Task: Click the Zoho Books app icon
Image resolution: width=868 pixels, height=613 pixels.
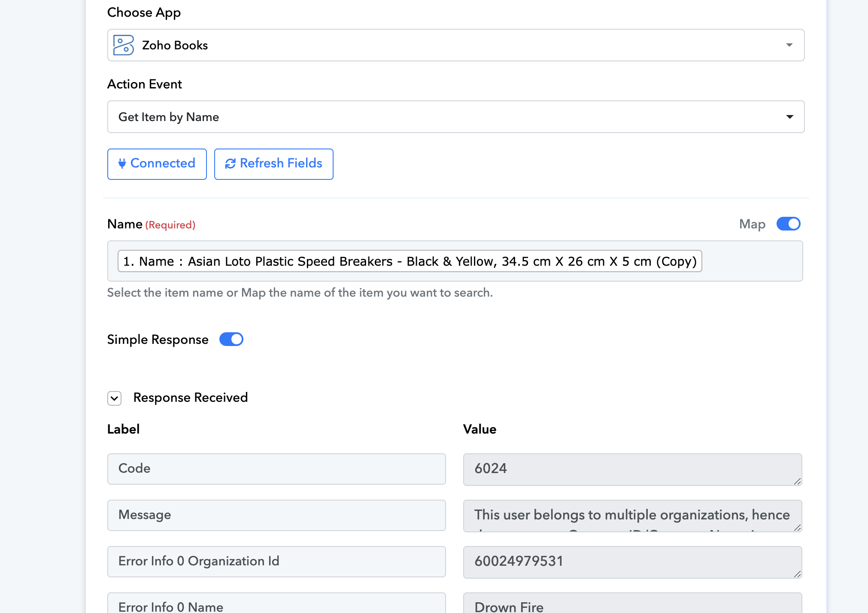Action: (124, 45)
